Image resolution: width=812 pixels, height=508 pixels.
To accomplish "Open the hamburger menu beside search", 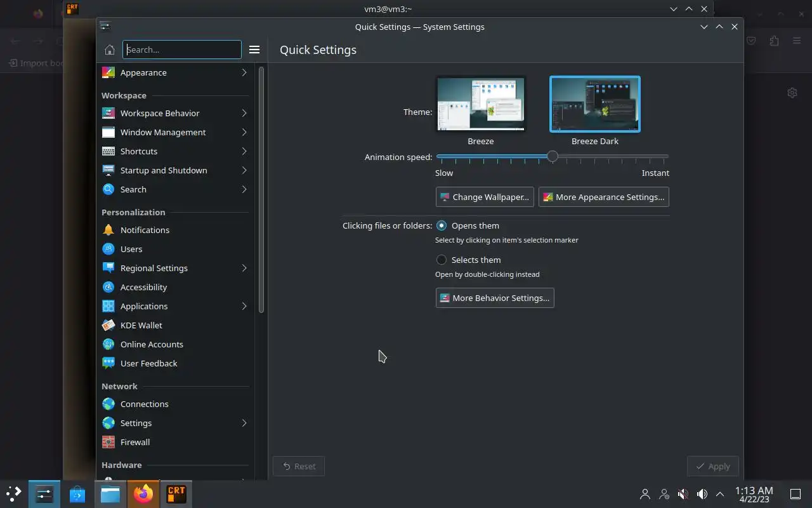I will [254, 50].
